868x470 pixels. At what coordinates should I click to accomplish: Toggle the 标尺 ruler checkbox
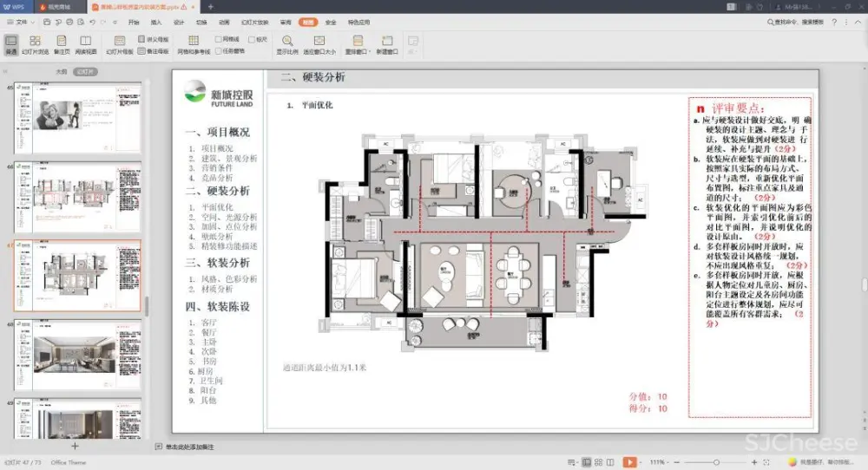point(252,39)
